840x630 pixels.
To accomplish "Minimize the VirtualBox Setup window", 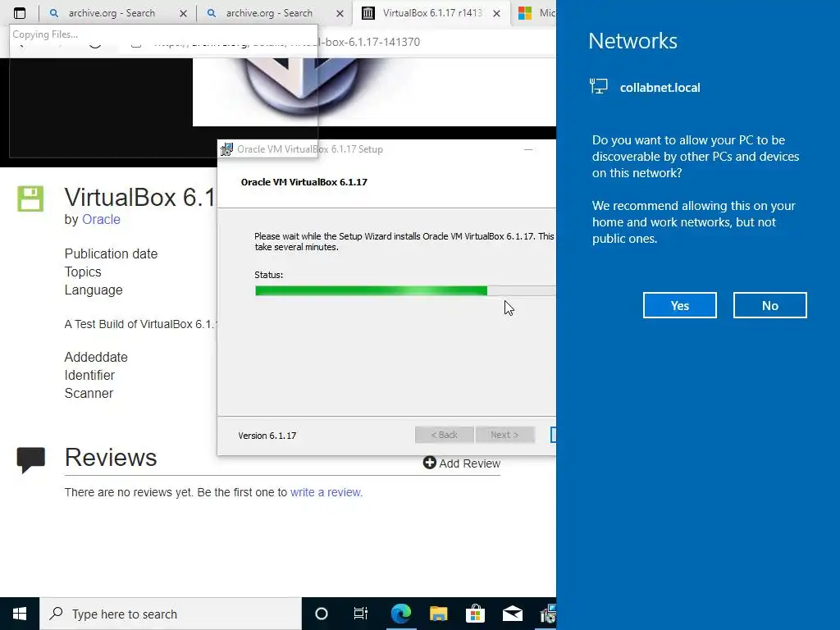I will (x=528, y=149).
